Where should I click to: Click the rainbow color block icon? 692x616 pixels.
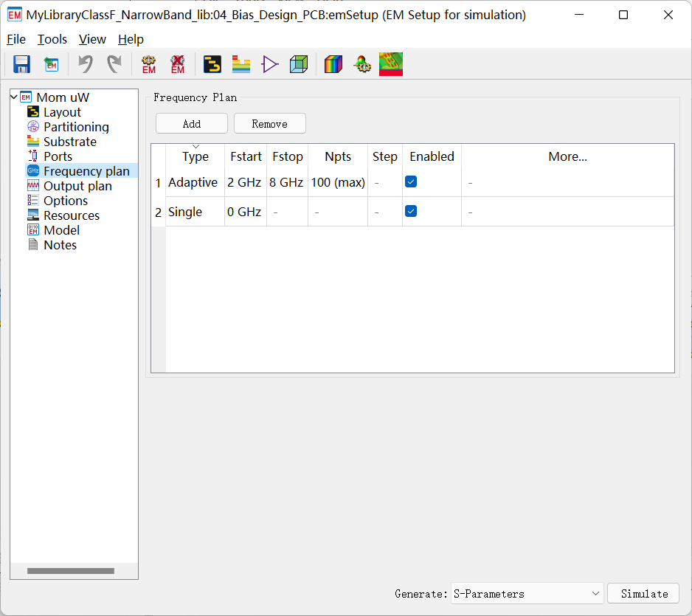click(x=333, y=64)
